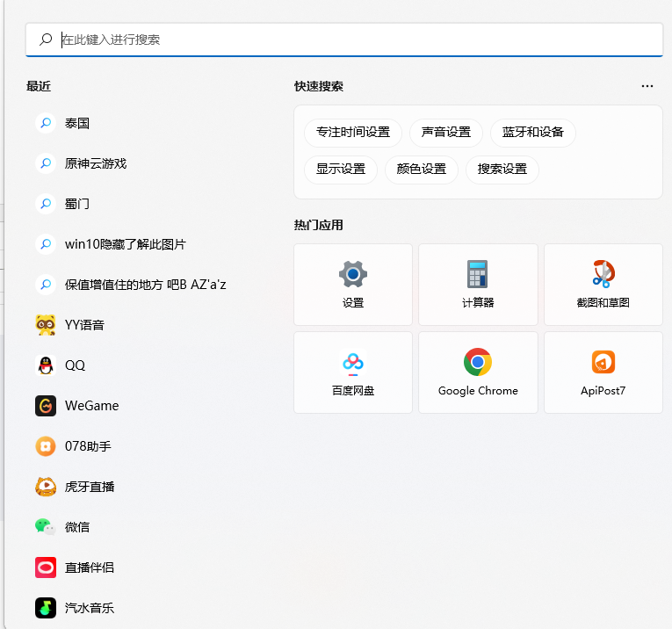Click the 虎牙直播 text label

[90, 487]
